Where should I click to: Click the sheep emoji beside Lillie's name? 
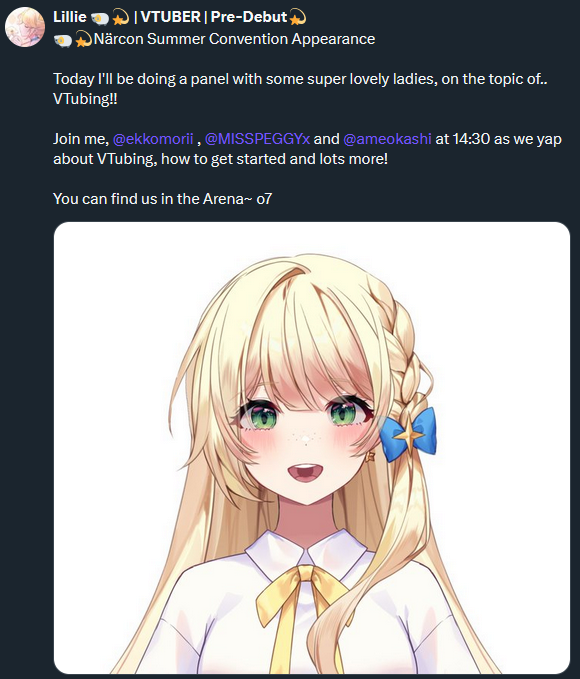(100, 18)
